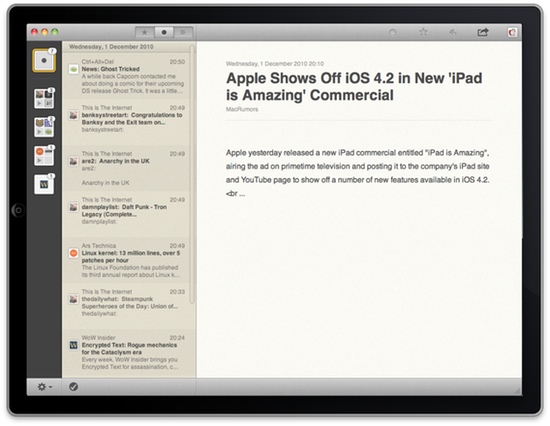Click the 'Wednesday, 1 December 2010' list header

[x=111, y=47]
